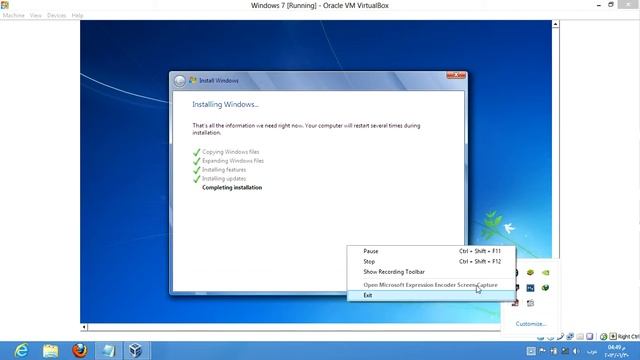Click the VirtualBox icon in the title bar
Screen dimensions: 640x360
[5, 5]
